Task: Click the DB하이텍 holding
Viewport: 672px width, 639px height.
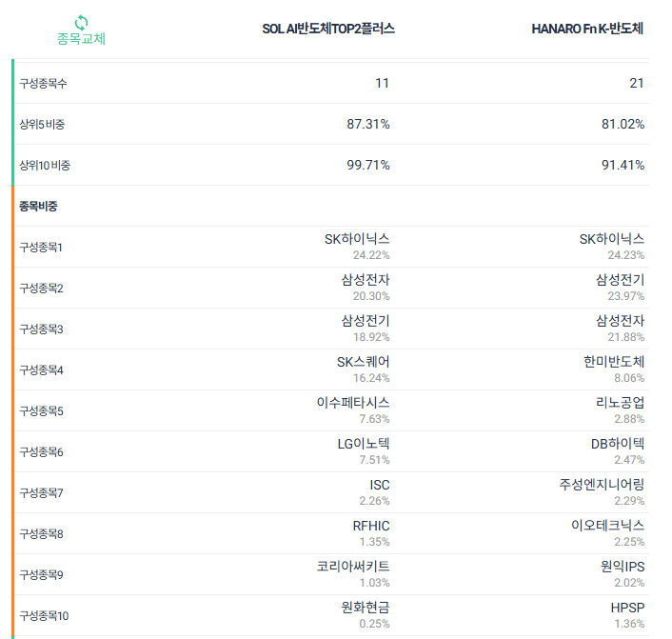Action: click(x=618, y=444)
